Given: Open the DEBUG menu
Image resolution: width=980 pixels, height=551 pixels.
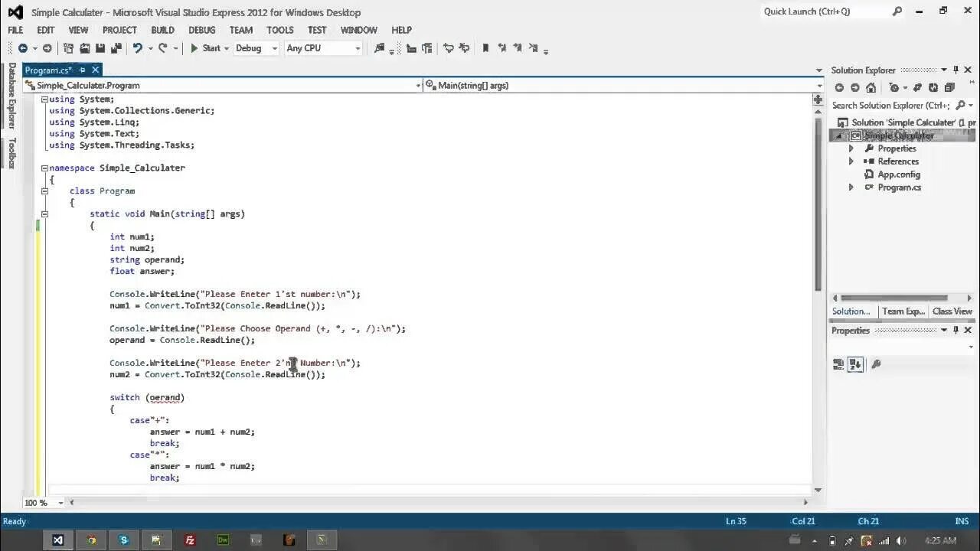Looking at the screenshot, I should pyautogui.click(x=201, y=30).
